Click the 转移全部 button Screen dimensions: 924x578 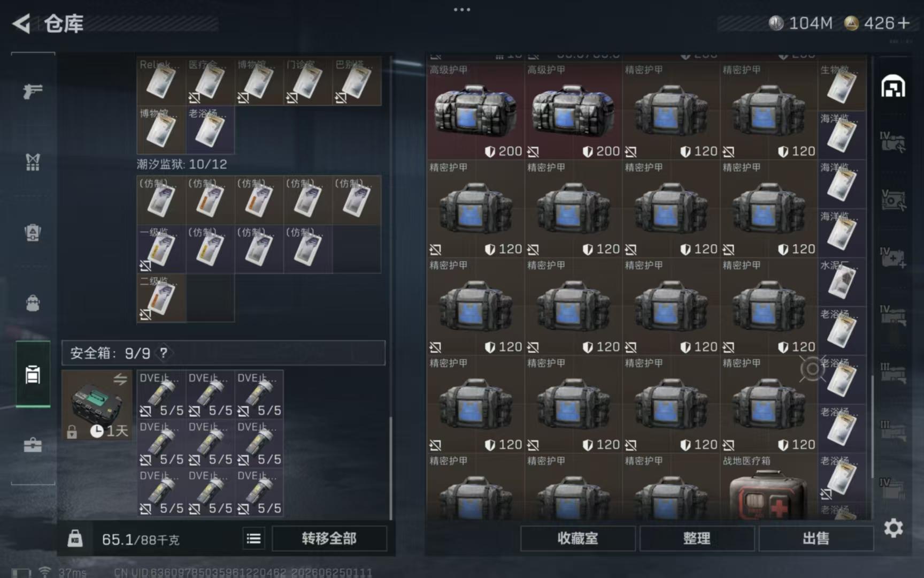[x=329, y=538]
